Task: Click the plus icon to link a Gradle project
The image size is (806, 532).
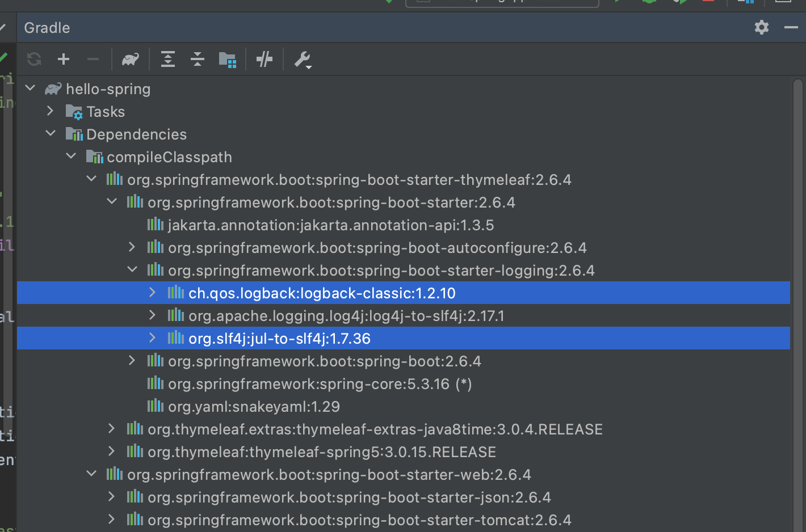Action: coord(64,59)
